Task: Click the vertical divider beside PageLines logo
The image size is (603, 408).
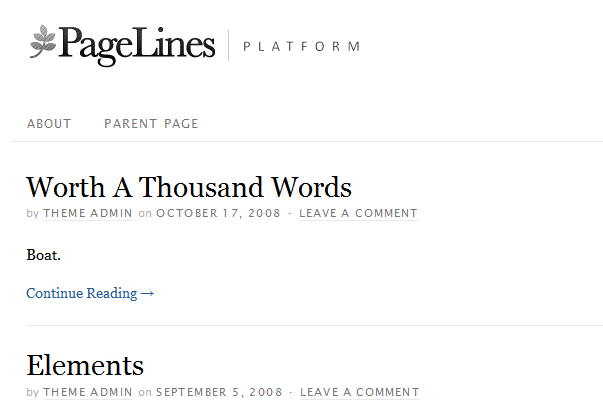Action: [x=228, y=45]
